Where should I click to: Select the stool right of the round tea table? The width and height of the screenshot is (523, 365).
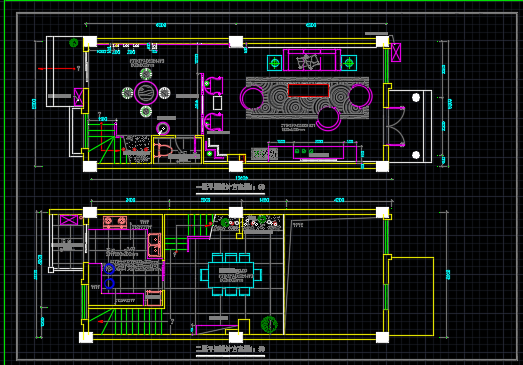pos(164,93)
